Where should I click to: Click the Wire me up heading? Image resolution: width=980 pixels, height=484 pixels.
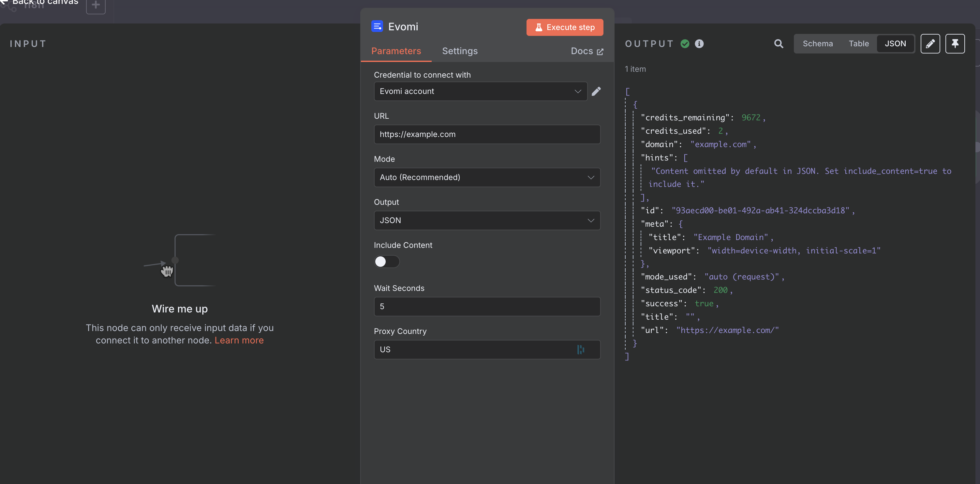point(180,309)
